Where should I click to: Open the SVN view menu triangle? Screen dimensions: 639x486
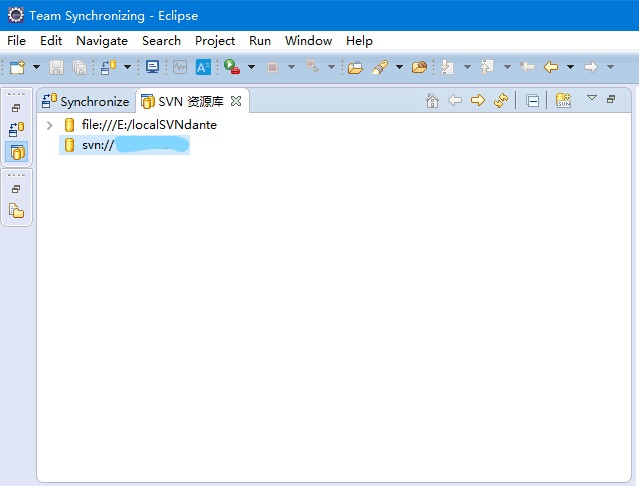click(592, 97)
